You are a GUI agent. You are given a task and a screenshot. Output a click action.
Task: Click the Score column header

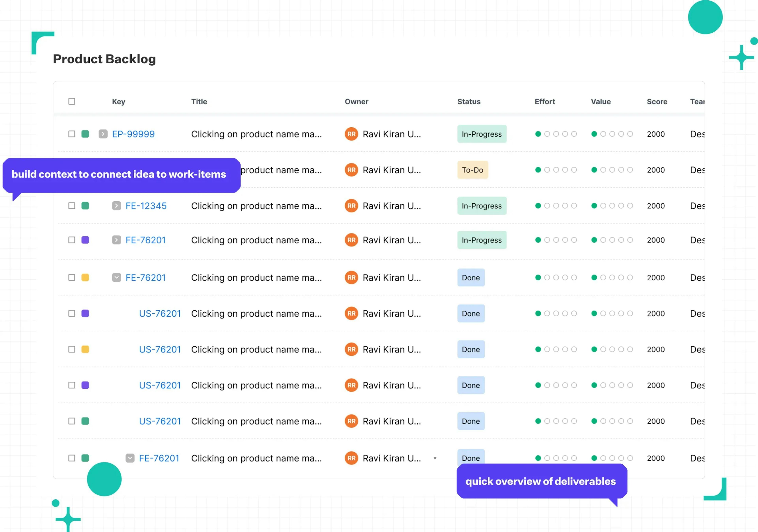657,101
